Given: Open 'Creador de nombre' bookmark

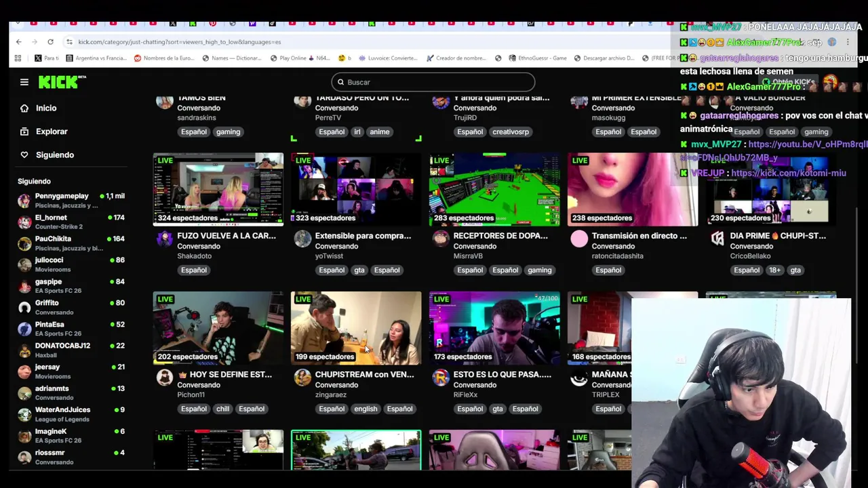Looking at the screenshot, I should point(456,58).
